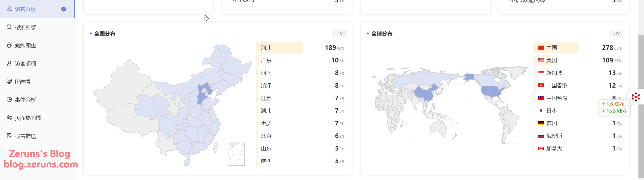The width and height of the screenshot is (644, 180).
Task: Click the United States on world map
Action: coord(493,91)
